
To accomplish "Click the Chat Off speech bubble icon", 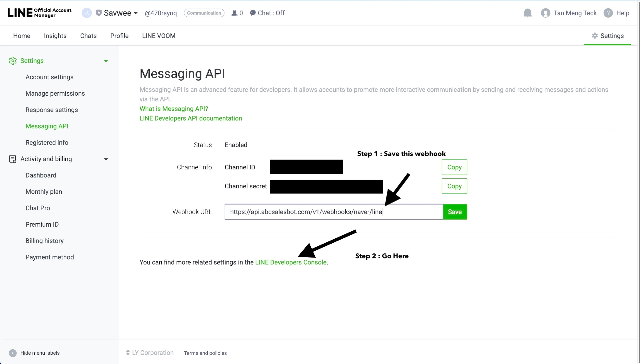I will click(x=253, y=13).
